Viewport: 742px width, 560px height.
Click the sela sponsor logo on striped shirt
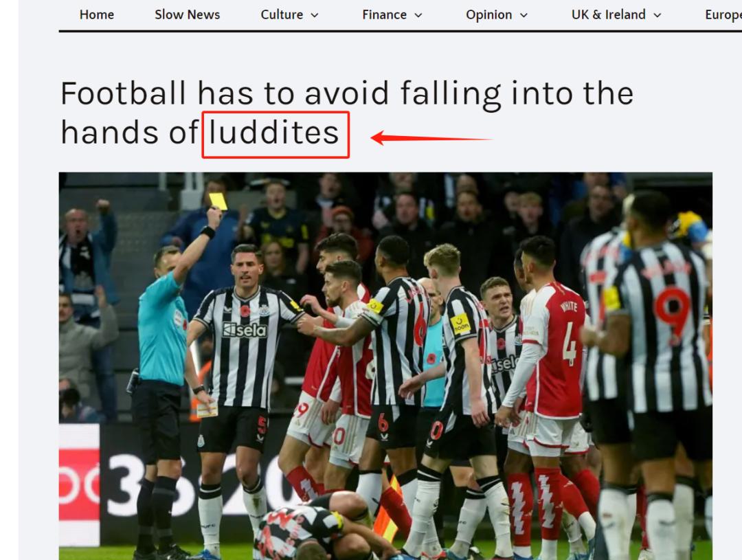click(x=245, y=329)
